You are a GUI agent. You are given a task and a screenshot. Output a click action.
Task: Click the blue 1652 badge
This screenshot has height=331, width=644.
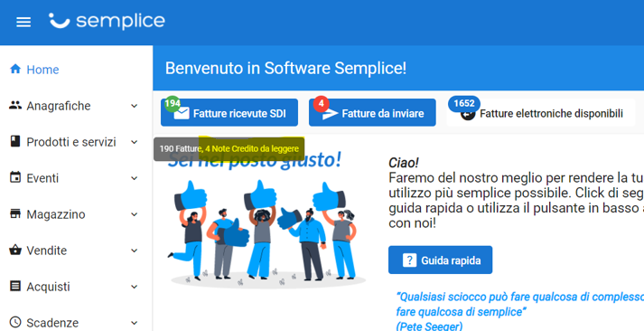point(464,103)
